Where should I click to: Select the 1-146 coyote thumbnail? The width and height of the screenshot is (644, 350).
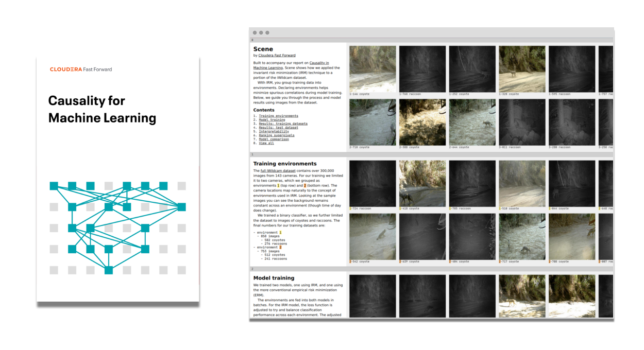click(x=372, y=69)
